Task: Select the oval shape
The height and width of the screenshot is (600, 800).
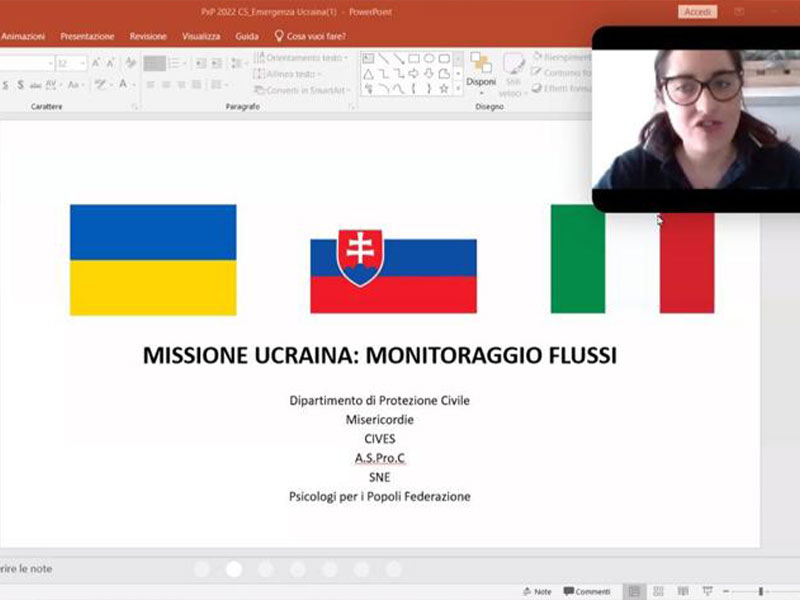Action: point(429,59)
